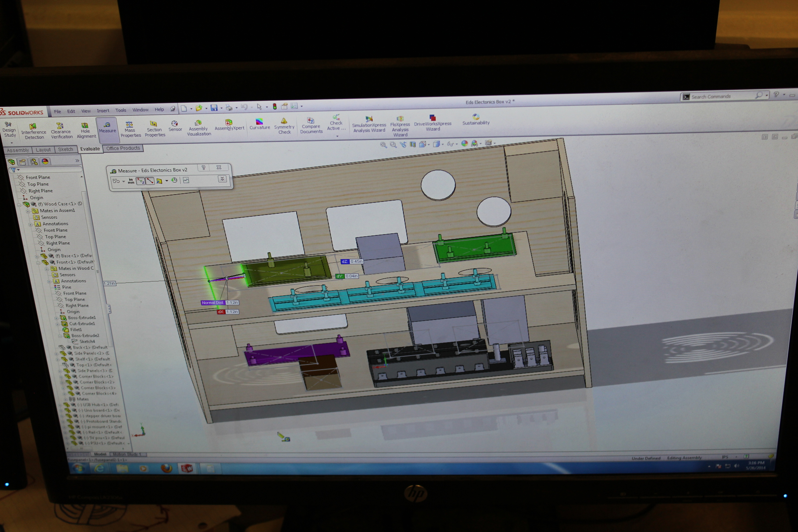Collapse the Front<1> tree node
The image size is (798, 532).
[38, 263]
